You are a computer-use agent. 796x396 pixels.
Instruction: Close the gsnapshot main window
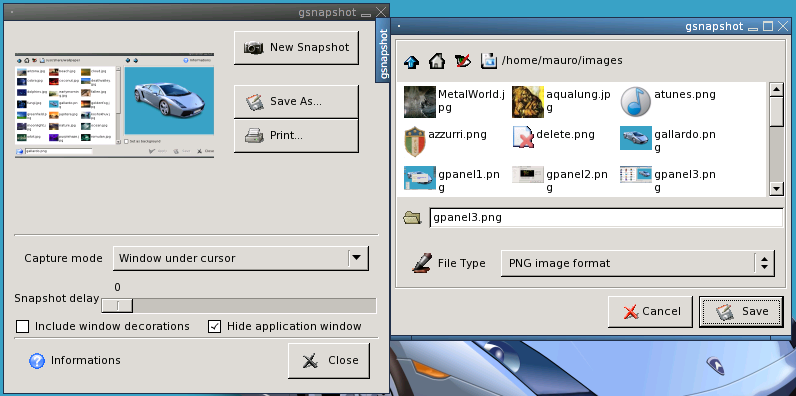[329, 360]
